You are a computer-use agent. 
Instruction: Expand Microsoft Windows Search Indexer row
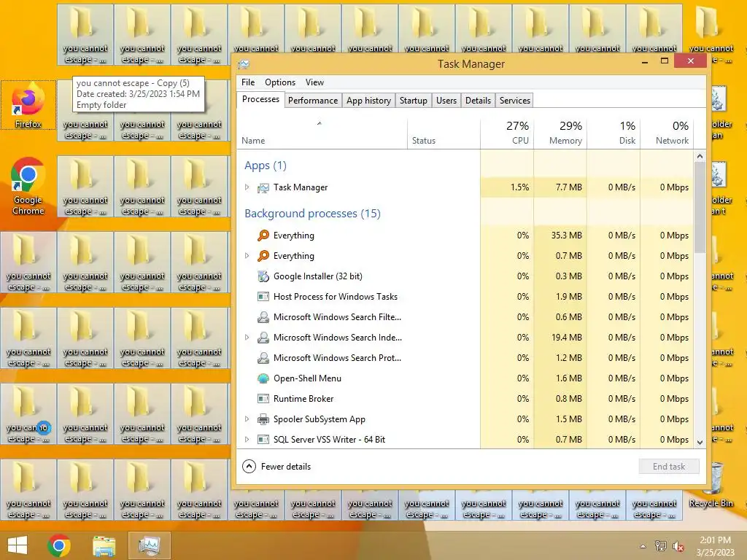(247, 338)
